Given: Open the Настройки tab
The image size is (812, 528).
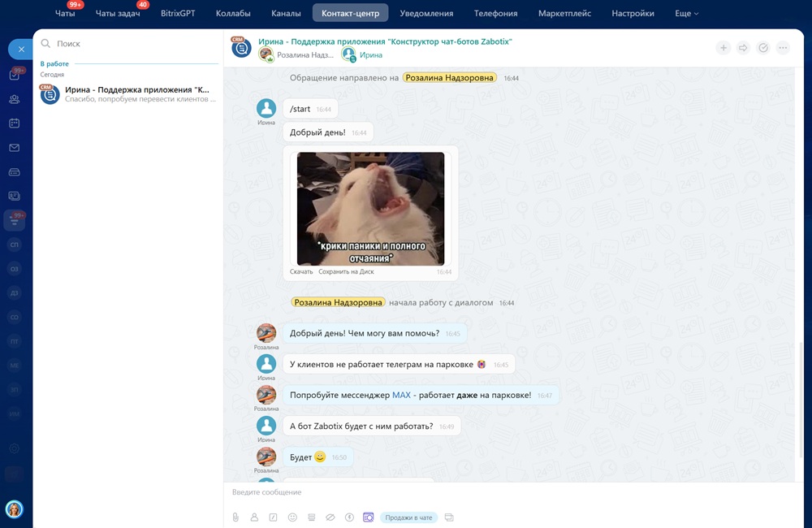Looking at the screenshot, I should click(633, 14).
